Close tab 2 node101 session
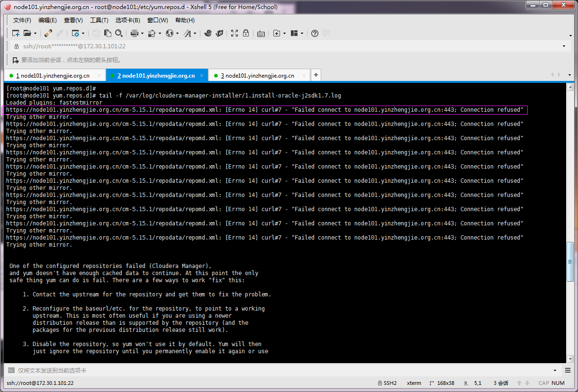This screenshot has height=392, width=578. click(202, 76)
